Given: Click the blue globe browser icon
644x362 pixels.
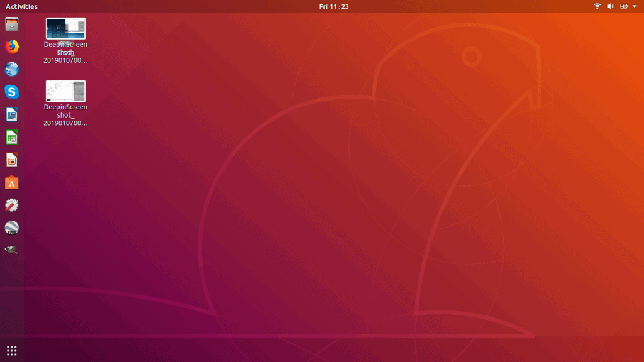Looking at the screenshot, I should pos(11,69).
